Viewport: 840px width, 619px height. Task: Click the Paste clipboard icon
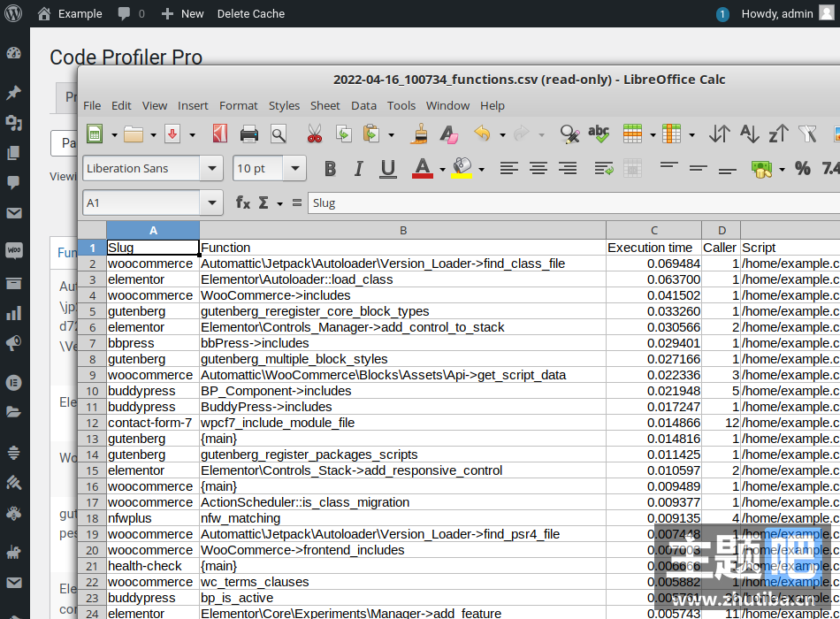pyautogui.click(x=371, y=134)
